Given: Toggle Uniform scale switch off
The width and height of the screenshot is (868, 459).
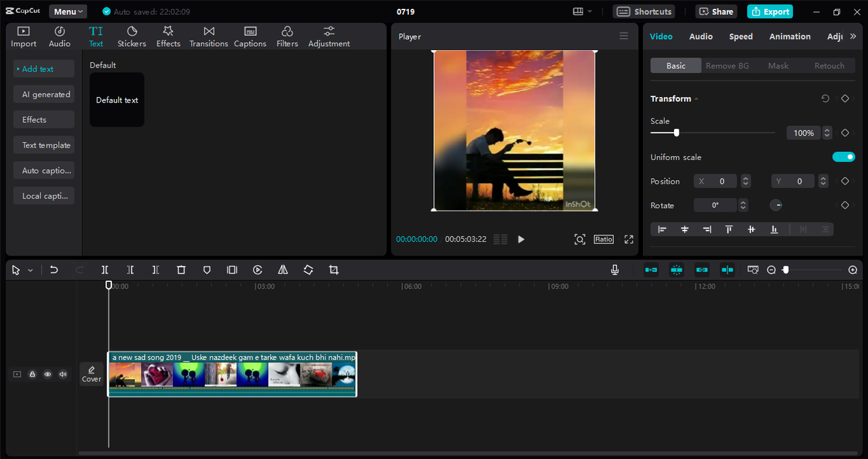Looking at the screenshot, I should tap(844, 157).
